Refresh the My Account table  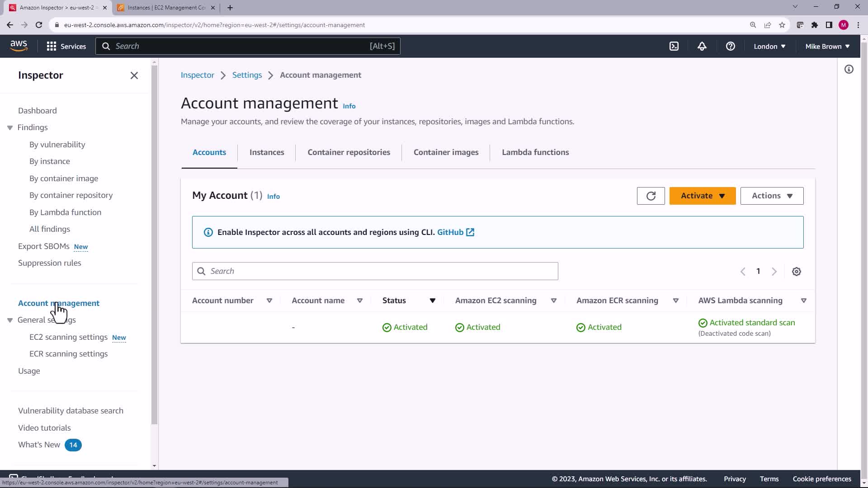(x=651, y=196)
